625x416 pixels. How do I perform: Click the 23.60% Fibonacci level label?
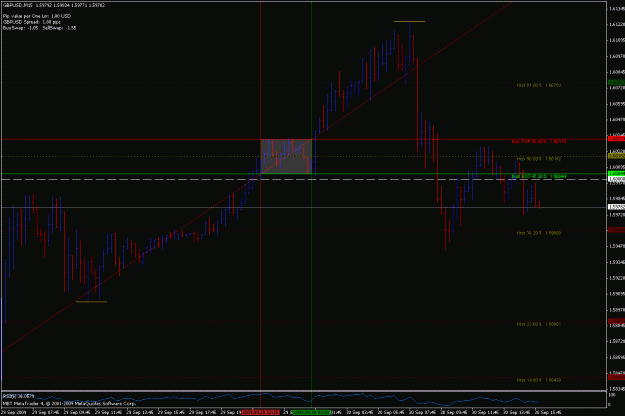539,324
